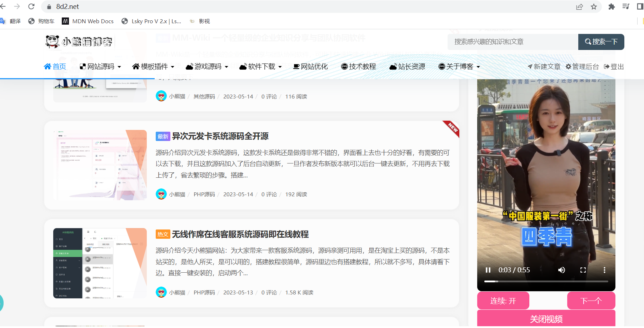
Task: Open the 购物车 bookmark
Action: pos(41,21)
